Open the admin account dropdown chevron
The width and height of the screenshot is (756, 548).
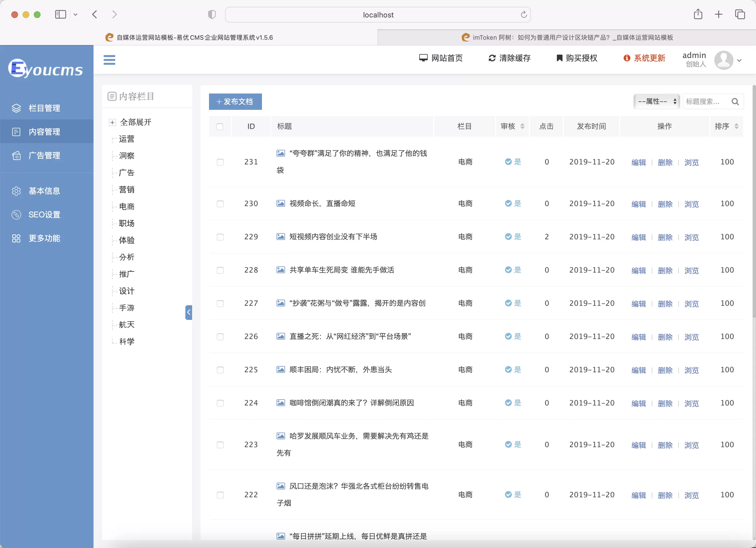739,61
